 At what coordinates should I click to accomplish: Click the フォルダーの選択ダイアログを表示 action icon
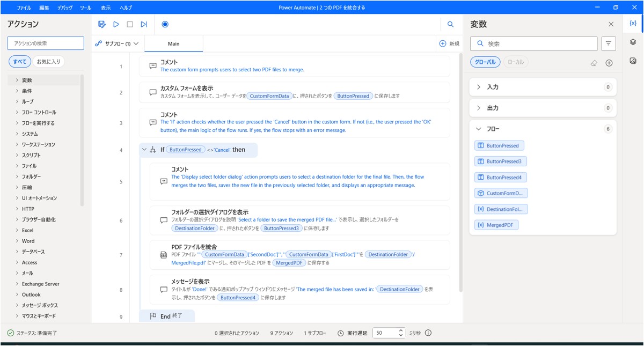(164, 220)
